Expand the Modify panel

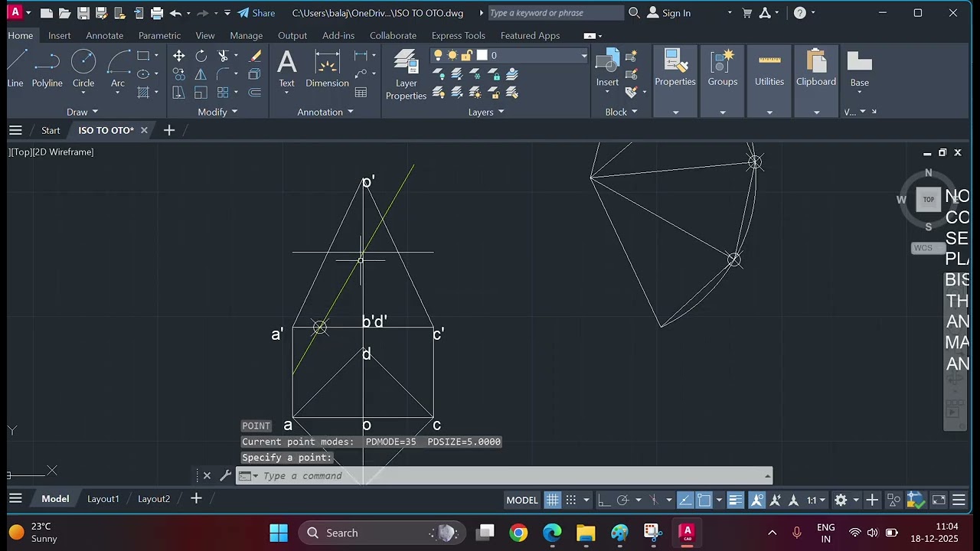(x=217, y=112)
